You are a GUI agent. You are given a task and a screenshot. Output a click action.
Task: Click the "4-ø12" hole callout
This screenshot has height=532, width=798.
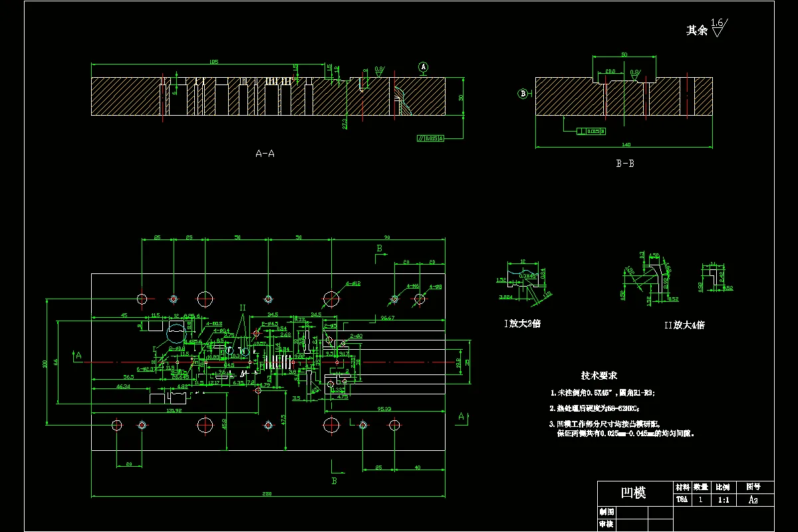(x=352, y=283)
